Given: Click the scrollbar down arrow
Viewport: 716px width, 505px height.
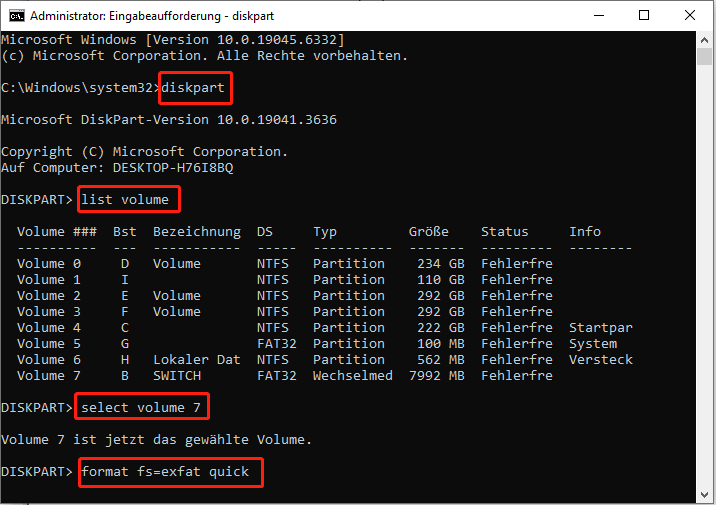Looking at the screenshot, I should coord(707,496).
